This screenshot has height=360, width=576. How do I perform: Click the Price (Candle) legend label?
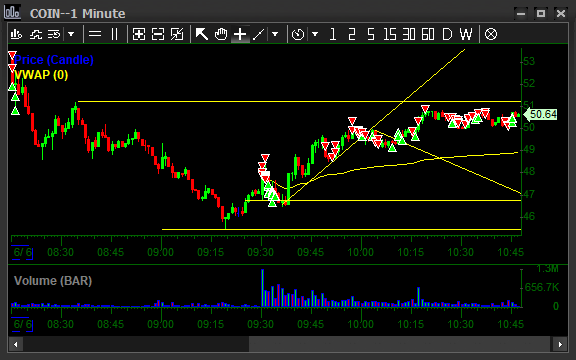coord(54,60)
